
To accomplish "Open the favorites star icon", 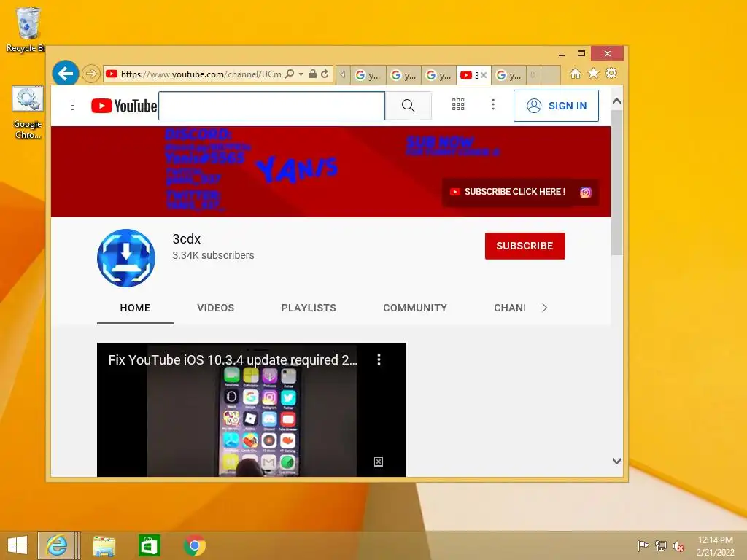I will click(593, 74).
